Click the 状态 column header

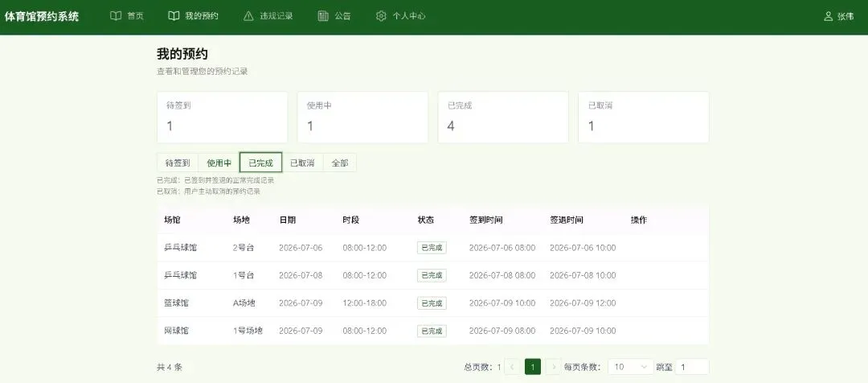point(426,220)
